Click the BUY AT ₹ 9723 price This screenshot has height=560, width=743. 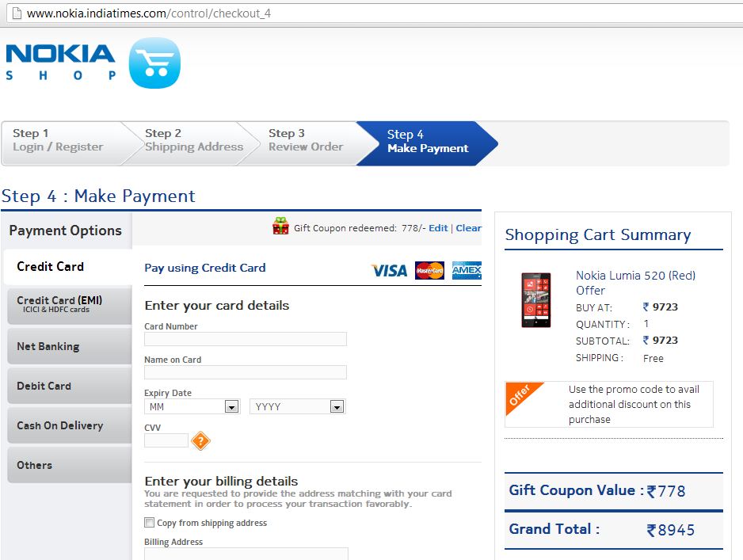[x=660, y=307]
